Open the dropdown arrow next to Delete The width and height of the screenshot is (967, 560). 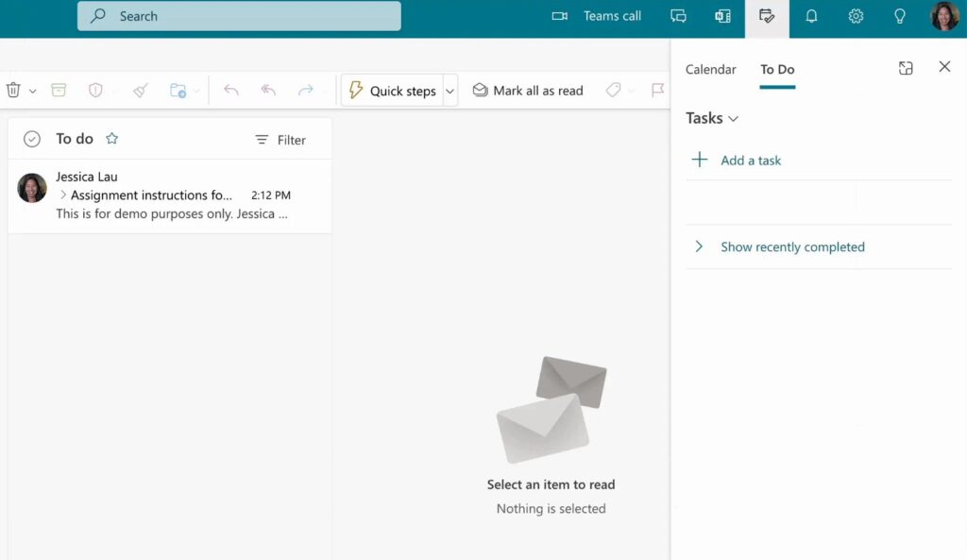click(33, 92)
